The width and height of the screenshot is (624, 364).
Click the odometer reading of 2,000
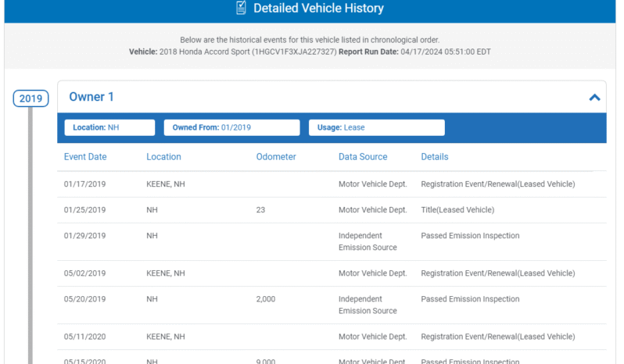(x=266, y=299)
